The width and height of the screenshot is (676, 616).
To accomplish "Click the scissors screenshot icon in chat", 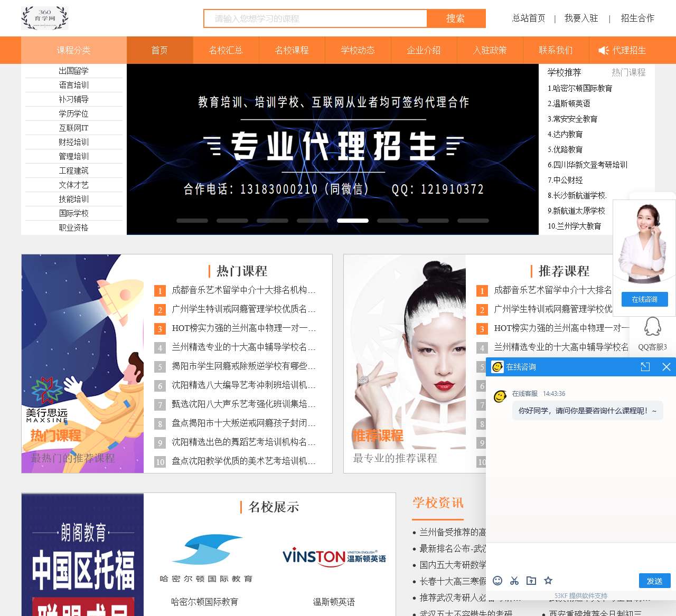I will click(x=514, y=581).
